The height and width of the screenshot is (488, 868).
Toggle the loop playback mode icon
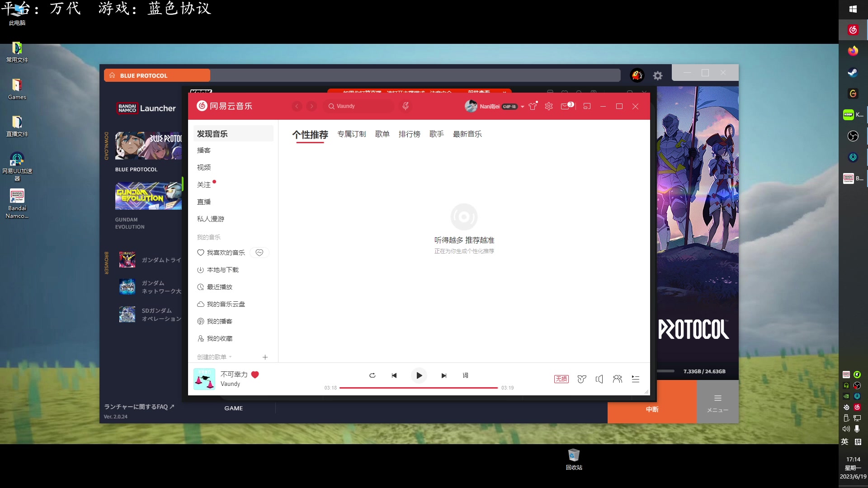coord(373,375)
